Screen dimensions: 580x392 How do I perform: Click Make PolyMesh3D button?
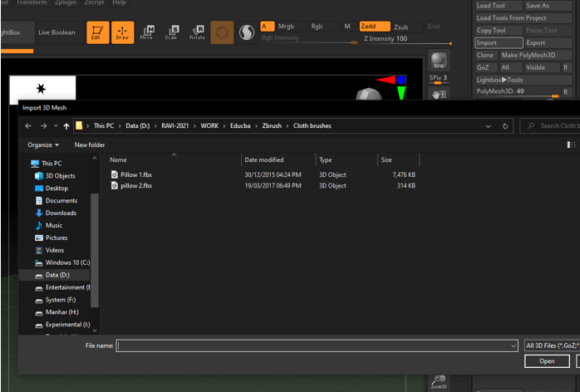click(536, 55)
